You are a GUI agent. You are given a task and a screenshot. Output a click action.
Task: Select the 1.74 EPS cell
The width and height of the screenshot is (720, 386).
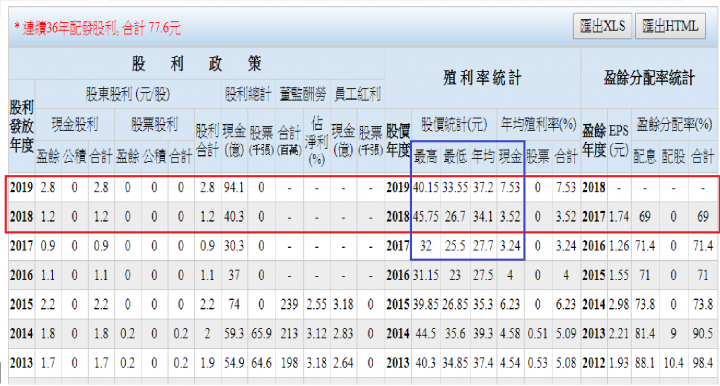(x=619, y=216)
